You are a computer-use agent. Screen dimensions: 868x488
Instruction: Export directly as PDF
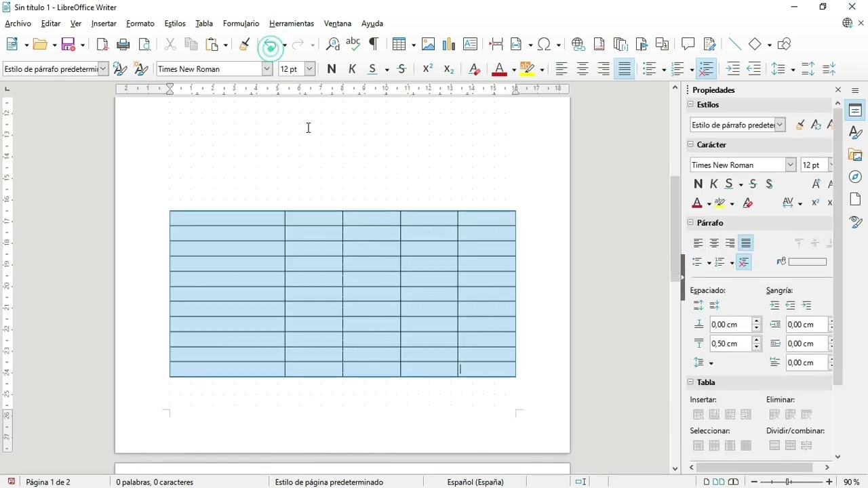102,45
